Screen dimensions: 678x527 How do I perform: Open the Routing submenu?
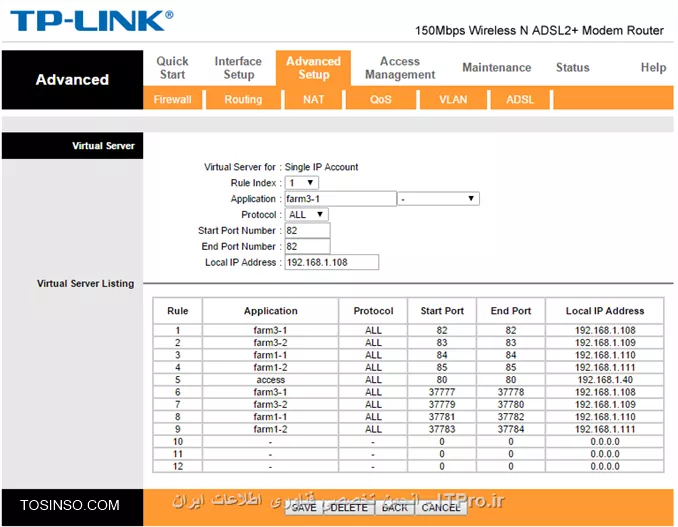tap(243, 99)
